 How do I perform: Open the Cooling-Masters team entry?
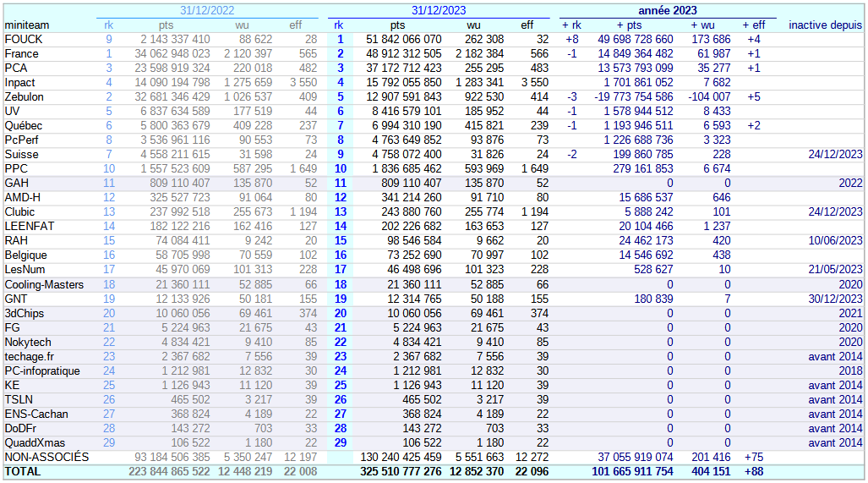pyautogui.click(x=44, y=285)
